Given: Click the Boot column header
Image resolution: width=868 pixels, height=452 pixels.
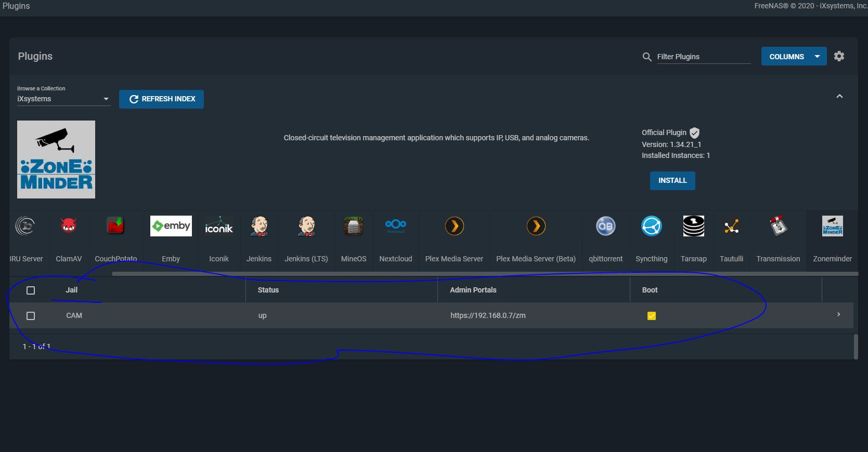Looking at the screenshot, I should pos(650,290).
